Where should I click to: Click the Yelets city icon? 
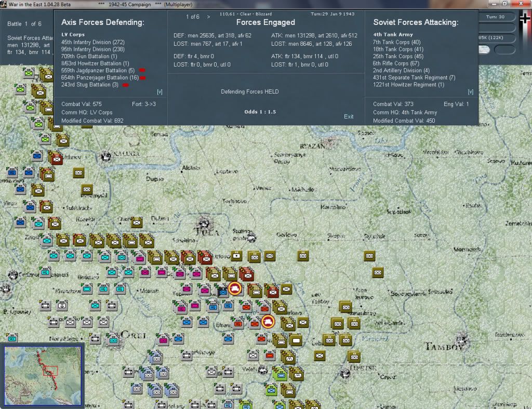262,370
